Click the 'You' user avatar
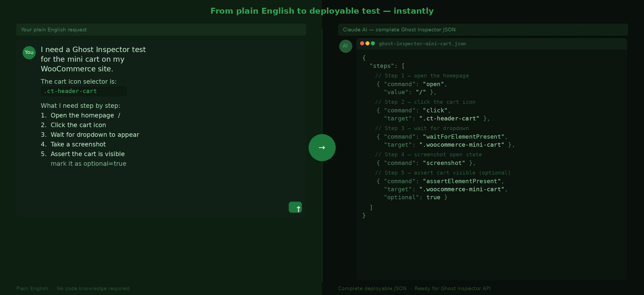 click(29, 52)
